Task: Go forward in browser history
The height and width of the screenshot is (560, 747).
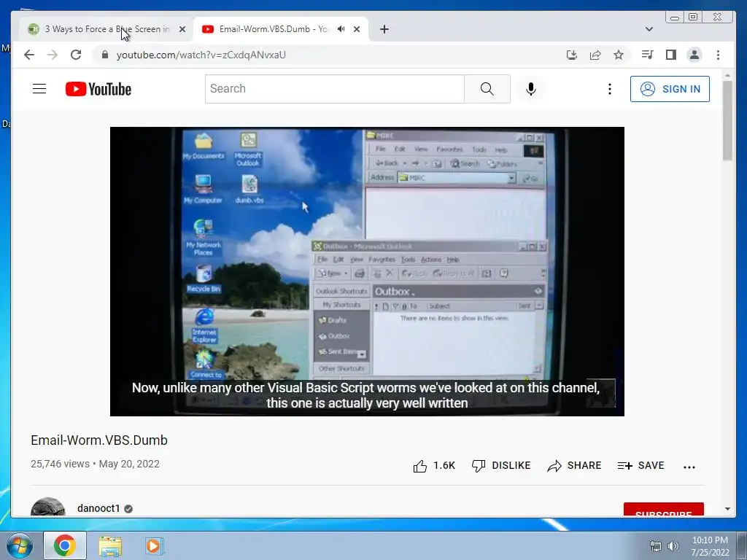Action: coord(53,55)
